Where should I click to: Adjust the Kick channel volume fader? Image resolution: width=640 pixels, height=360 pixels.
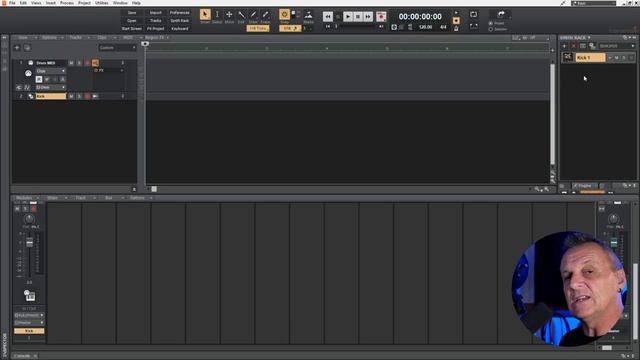(29, 242)
